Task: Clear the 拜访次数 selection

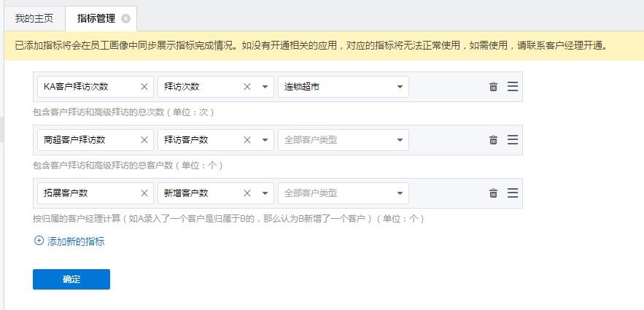Action: point(247,87)
